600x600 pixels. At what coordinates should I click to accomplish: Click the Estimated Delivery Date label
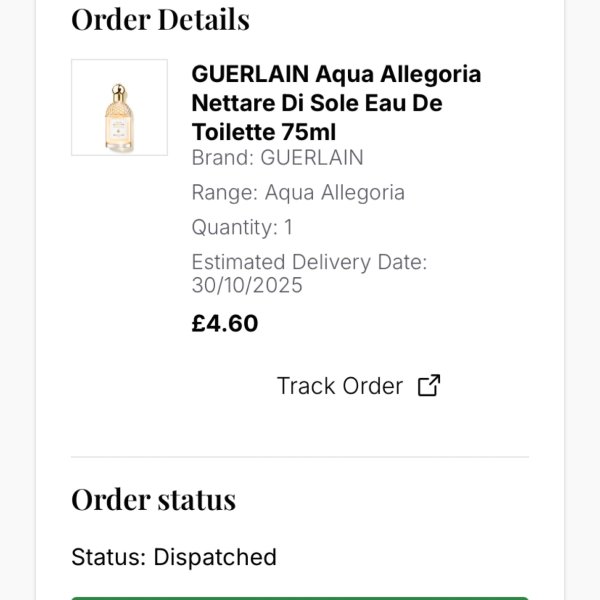[309, 262]
